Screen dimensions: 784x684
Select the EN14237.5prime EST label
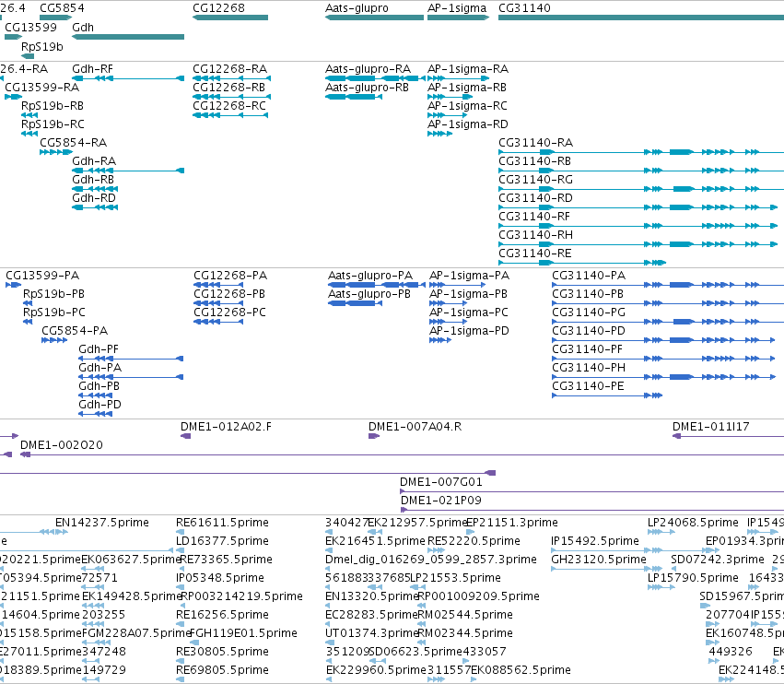102,523
